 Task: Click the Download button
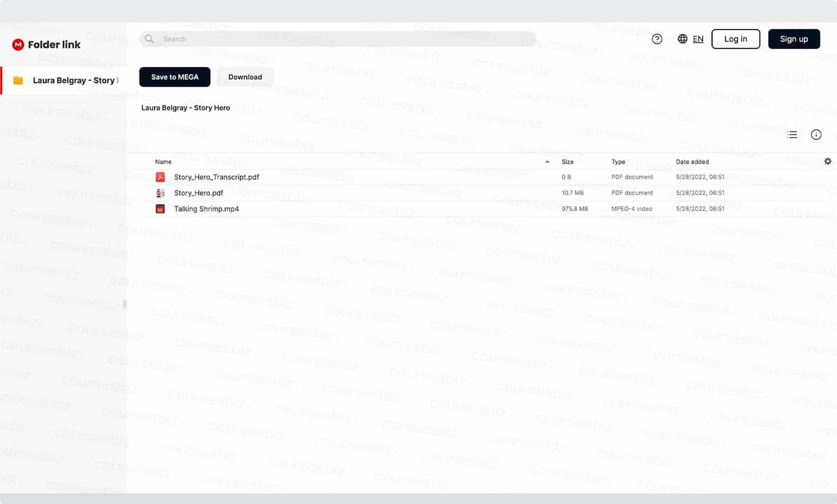pyautogui.click(x=245, y=77)
